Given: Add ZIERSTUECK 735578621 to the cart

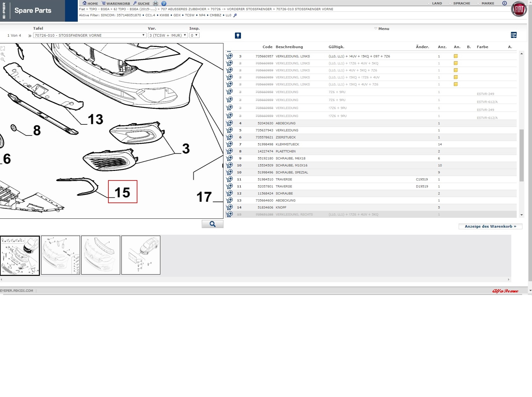Looking at the screenshot, I should pyautogui.click(x=230, y=137).
